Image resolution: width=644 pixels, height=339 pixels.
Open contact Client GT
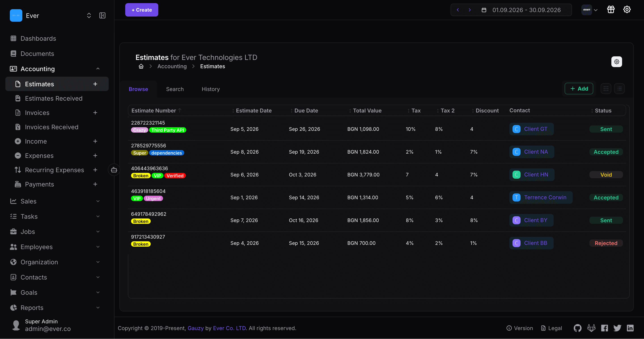[532, 129]
